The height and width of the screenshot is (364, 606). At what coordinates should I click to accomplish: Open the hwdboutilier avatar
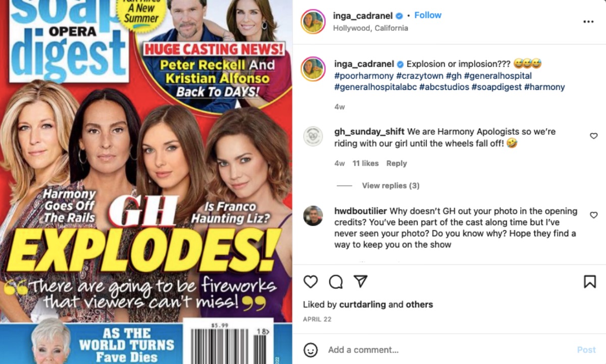coord(313,216)
